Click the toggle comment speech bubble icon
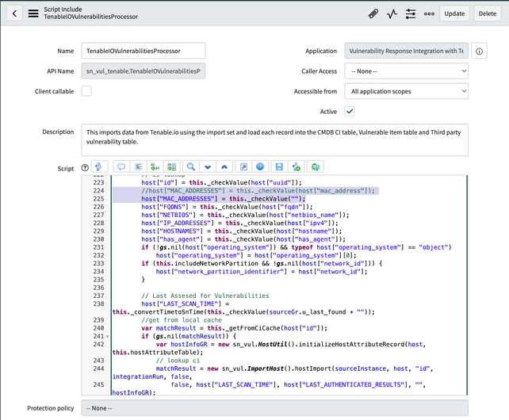 click(121, 167)
